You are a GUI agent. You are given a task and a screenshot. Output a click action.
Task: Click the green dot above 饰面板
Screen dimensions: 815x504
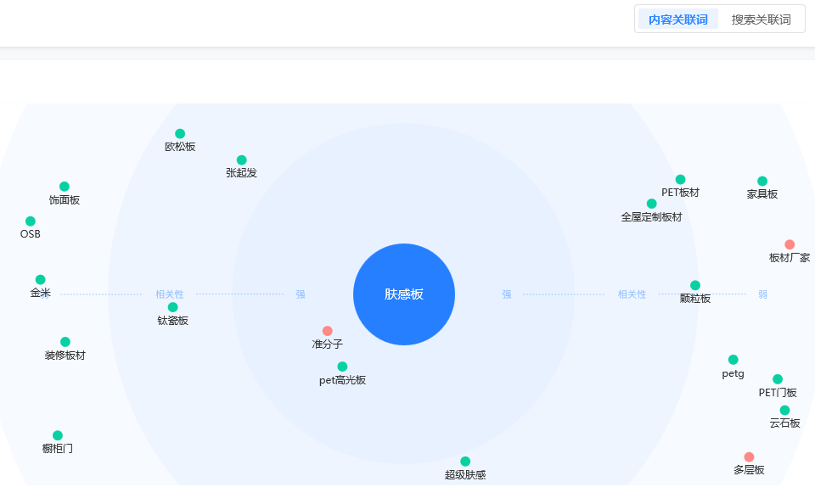tap(65, 187)
